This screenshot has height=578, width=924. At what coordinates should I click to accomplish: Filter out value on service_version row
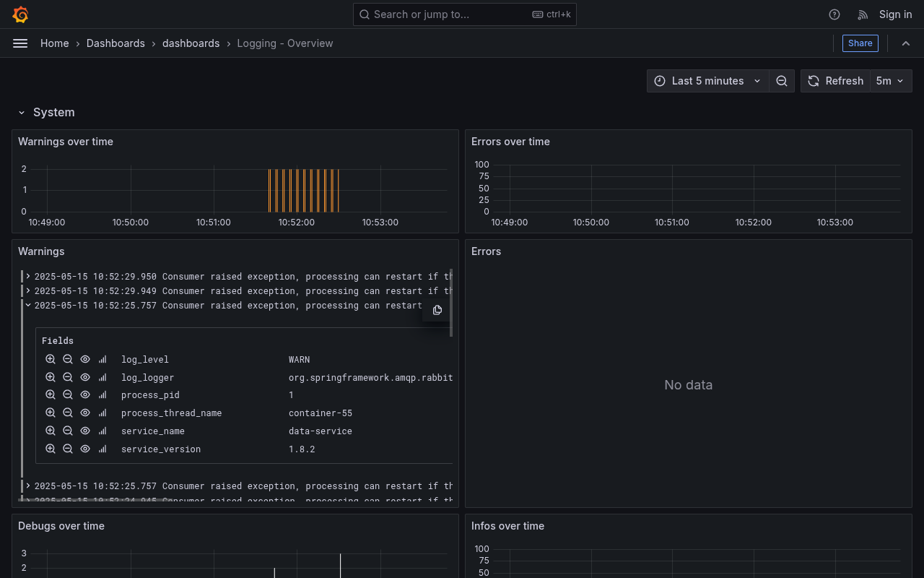tap(68, 449)
